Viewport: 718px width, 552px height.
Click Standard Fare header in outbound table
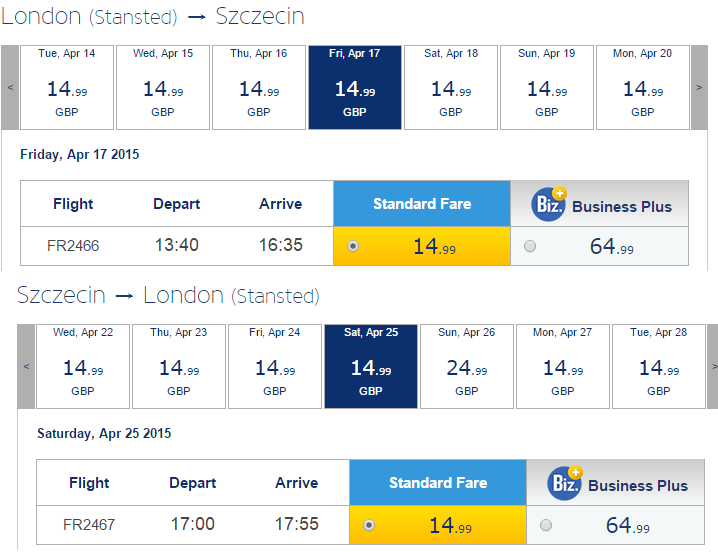(x=422, y=203)
